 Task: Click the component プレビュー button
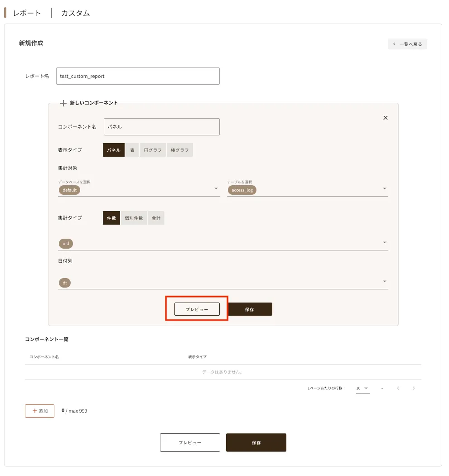coord(197,309)
